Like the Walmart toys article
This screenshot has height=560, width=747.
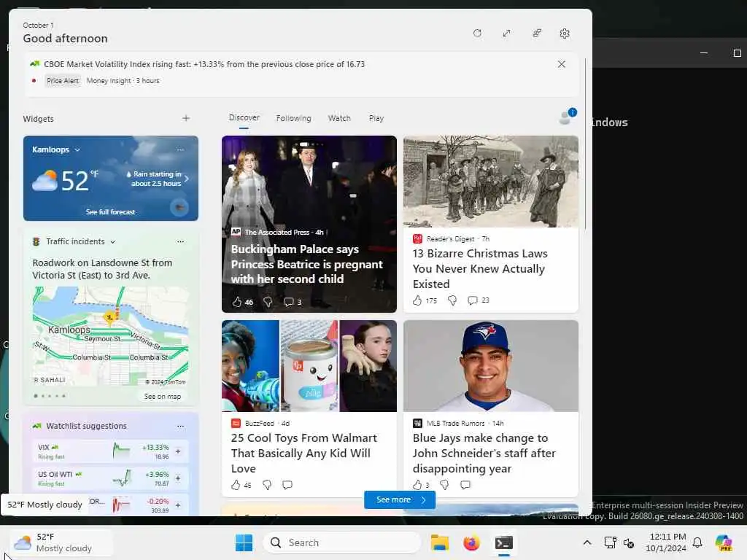[x=236, y=485]
